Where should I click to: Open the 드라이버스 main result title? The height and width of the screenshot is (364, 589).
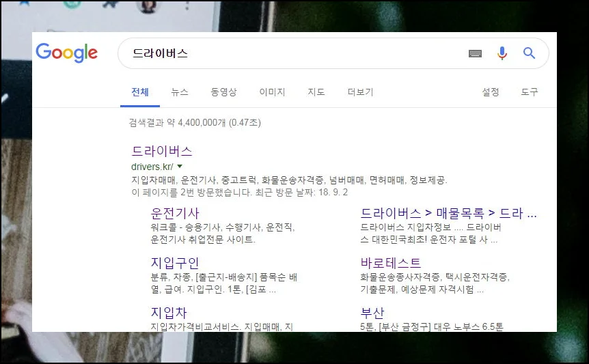162,151
